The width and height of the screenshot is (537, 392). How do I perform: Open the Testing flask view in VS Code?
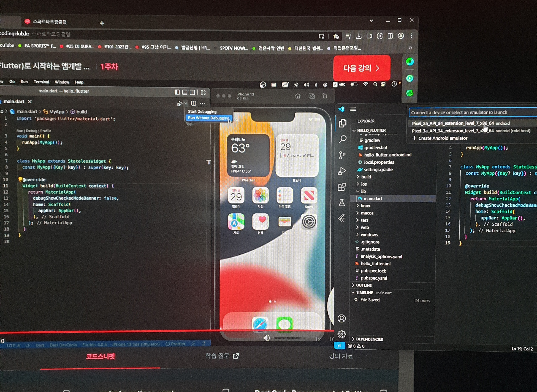tap(342, 203)
